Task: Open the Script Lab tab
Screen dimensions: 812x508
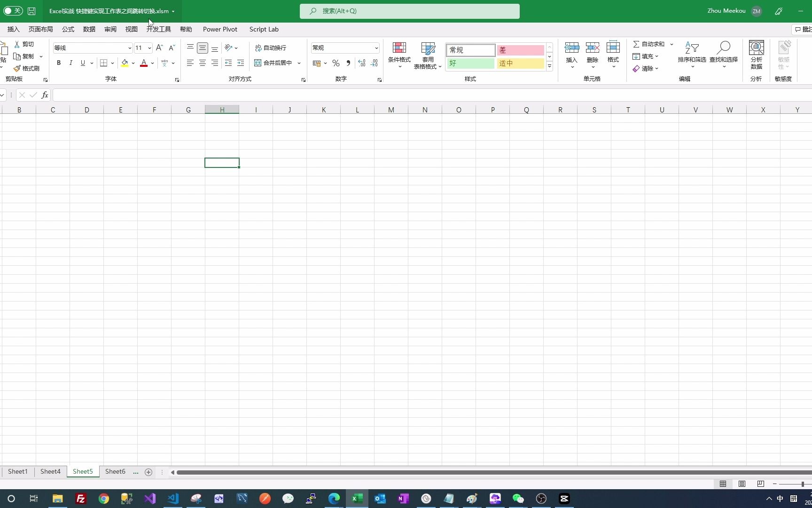Action: pos(264,29)
